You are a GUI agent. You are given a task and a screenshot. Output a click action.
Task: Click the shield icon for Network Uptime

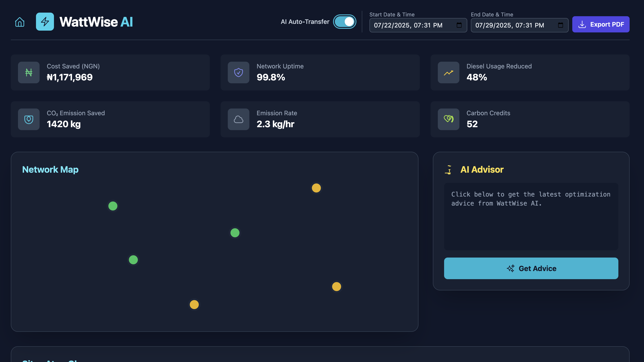pyautogui.click(x=239, y=72)
